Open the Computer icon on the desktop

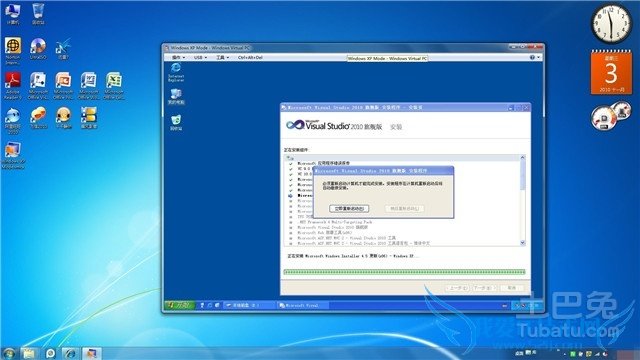(x=12, y=13)
